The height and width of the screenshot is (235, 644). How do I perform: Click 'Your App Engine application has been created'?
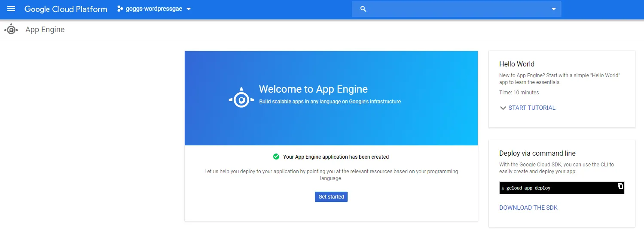[336, 157]
